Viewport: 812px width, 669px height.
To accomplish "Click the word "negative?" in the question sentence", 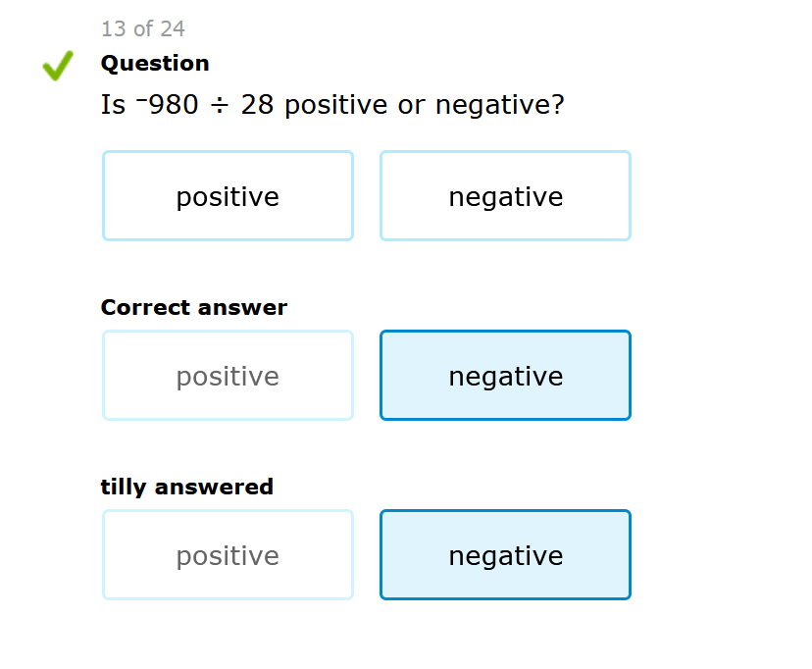I will 500,105.
